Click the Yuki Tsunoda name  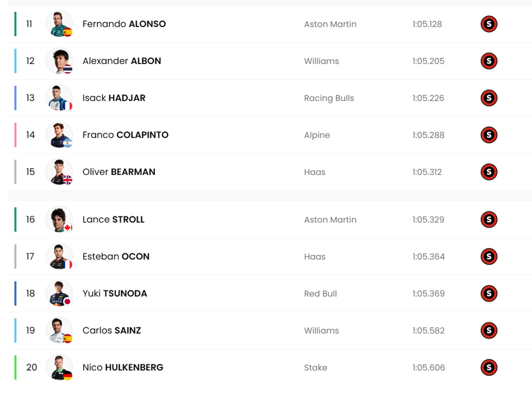(x=115, y=293)
